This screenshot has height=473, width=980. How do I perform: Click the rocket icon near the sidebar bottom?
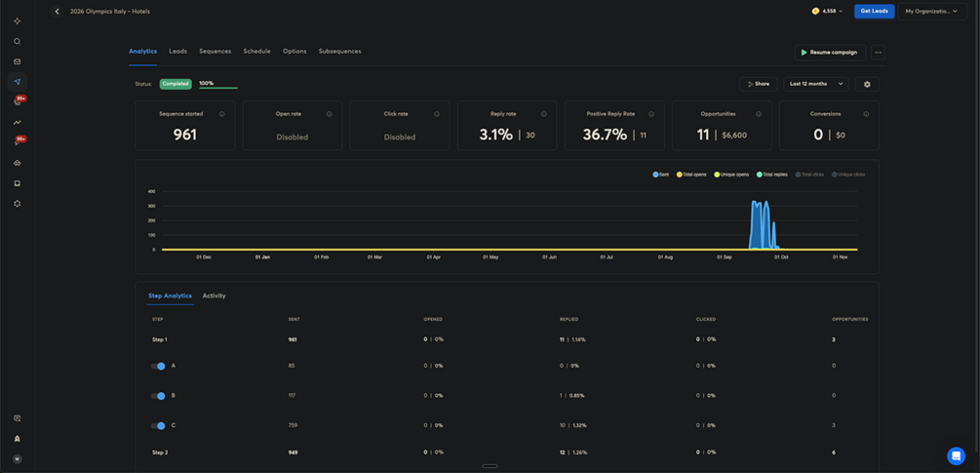[18, 439]
